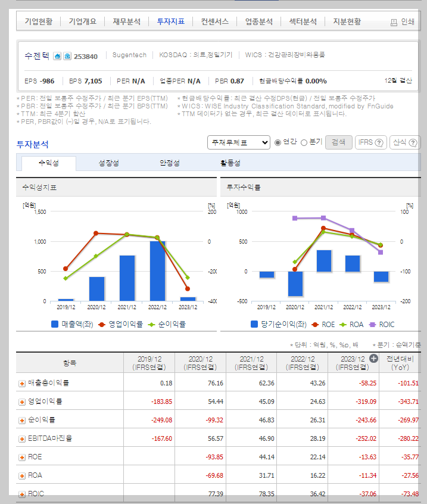
Task: Select the 분기 quarterly radio button
Action: [x=304, y=142]
